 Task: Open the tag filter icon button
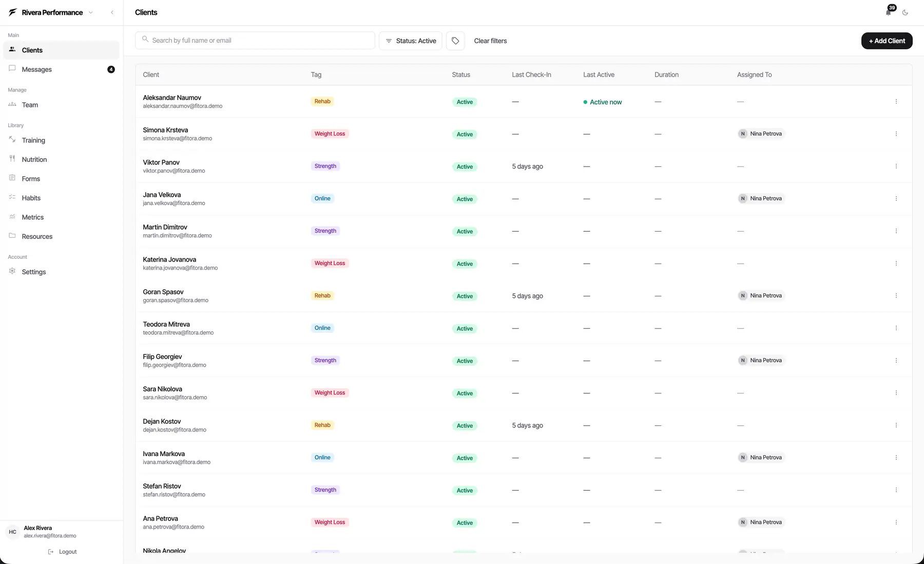[x=455, y=41]
